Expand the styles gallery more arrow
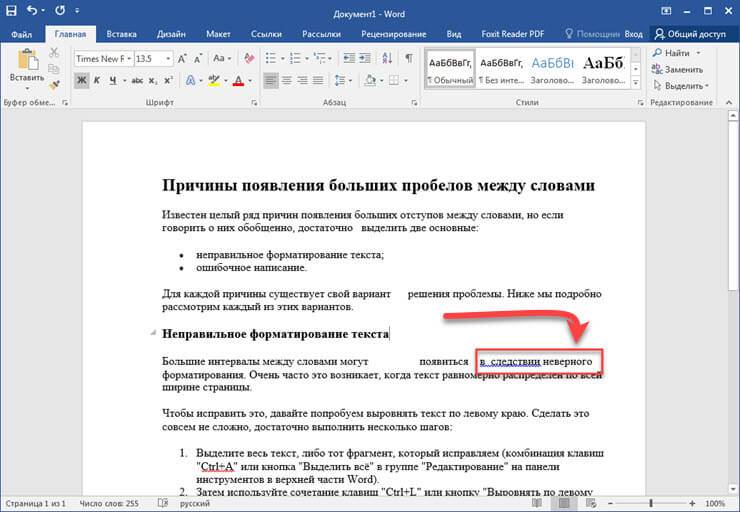The image size is (740, 512). pyautogui.click(x=636, y=82)
